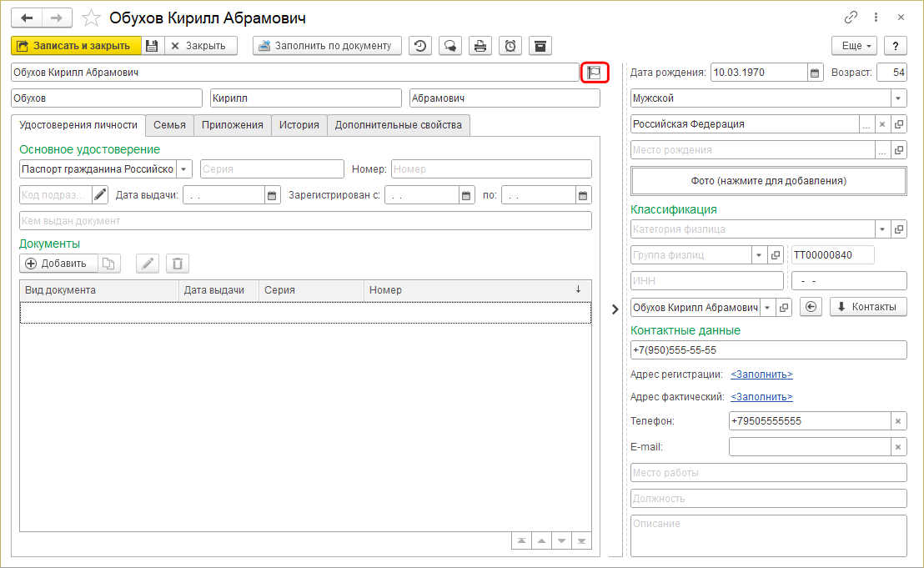Screen dimensions: 924x568
Task: Set a reminder with alarm clock icon
Action: pos(510,46)
